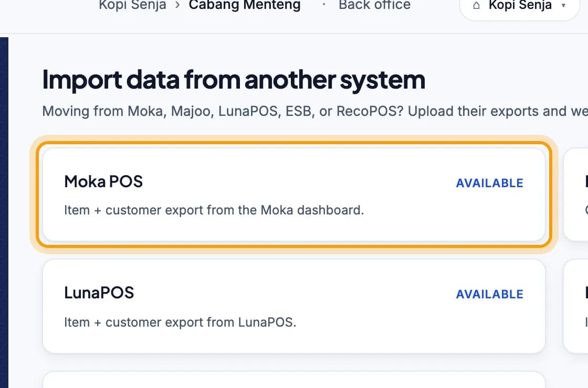Click the Back office label
This screenshot has height=388, width=588.
coord(374,5)
